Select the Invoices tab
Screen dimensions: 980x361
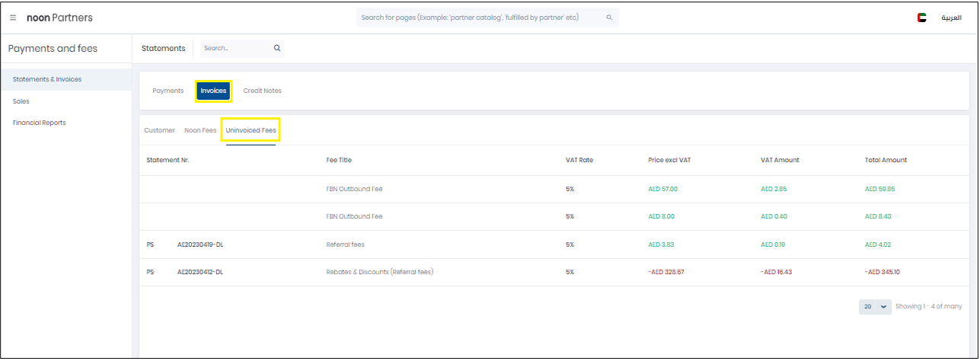click(213, 91)
